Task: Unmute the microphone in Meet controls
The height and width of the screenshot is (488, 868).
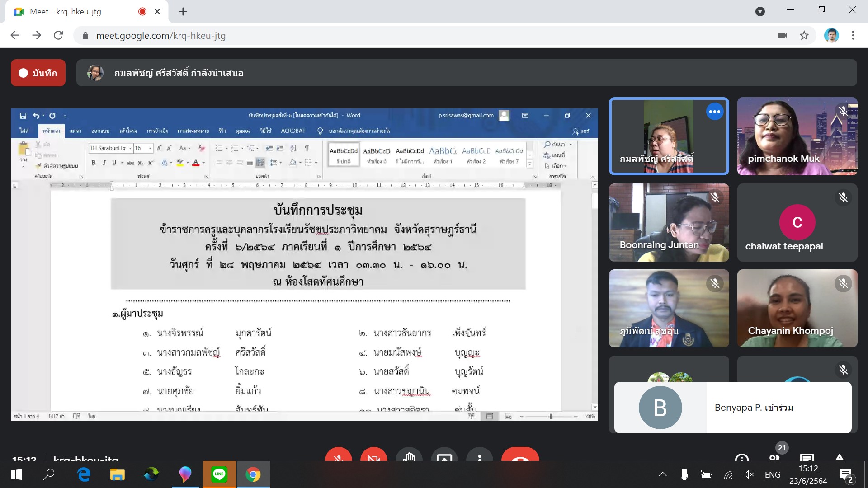Action: (338, 455)
